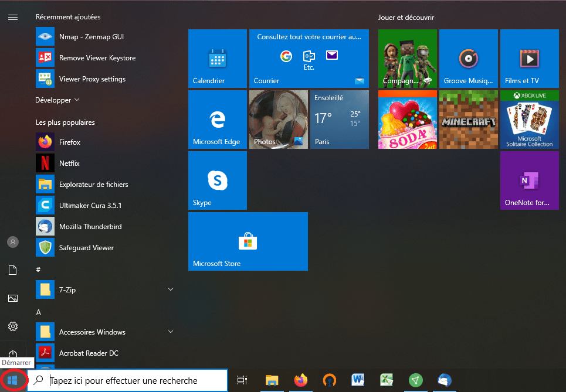Open the Accessoires Windows folder entry
Viewport: 566px width, 392px height.
coord(104,332)
